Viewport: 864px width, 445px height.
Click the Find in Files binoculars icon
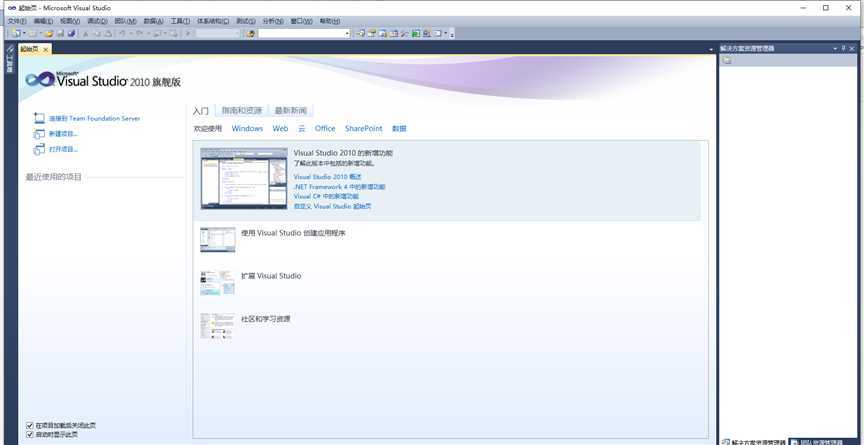tap(250, 34)
